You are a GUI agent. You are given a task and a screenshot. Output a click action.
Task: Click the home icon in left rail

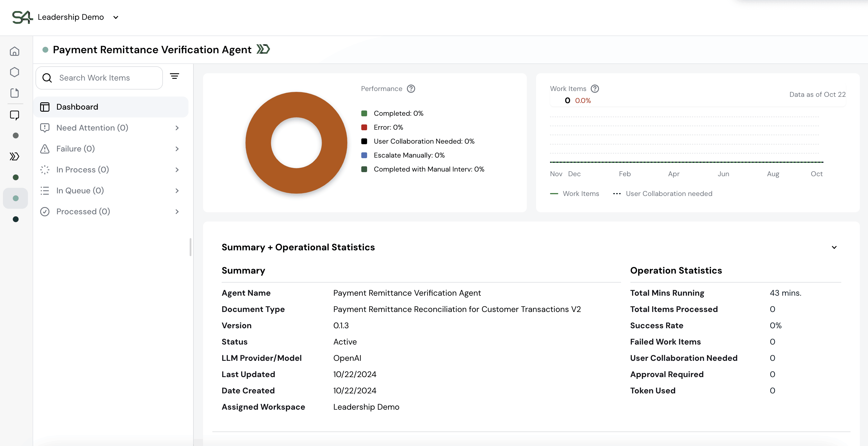(15, 51)
